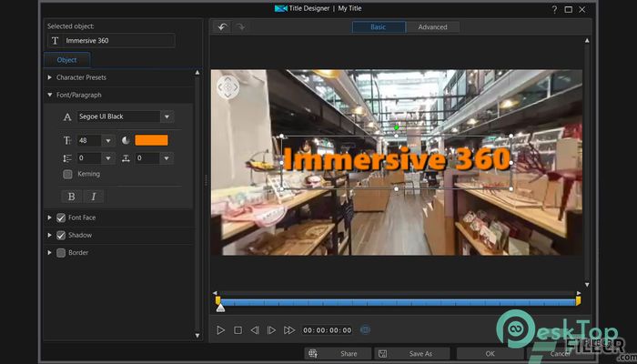Image resolution: width=637 pixels, height=364 pixels.
Task: Switch to the Advanced tab
Action: [x=432, y=27]
